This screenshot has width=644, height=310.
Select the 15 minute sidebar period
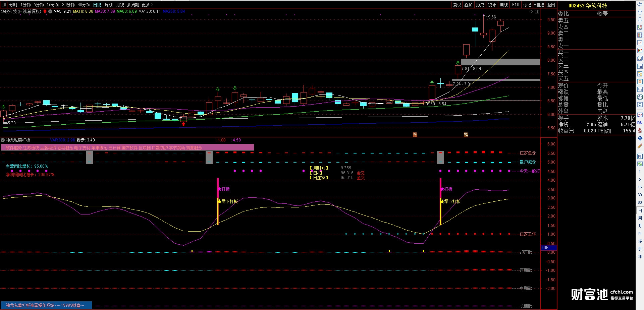[x=640, y=187]
